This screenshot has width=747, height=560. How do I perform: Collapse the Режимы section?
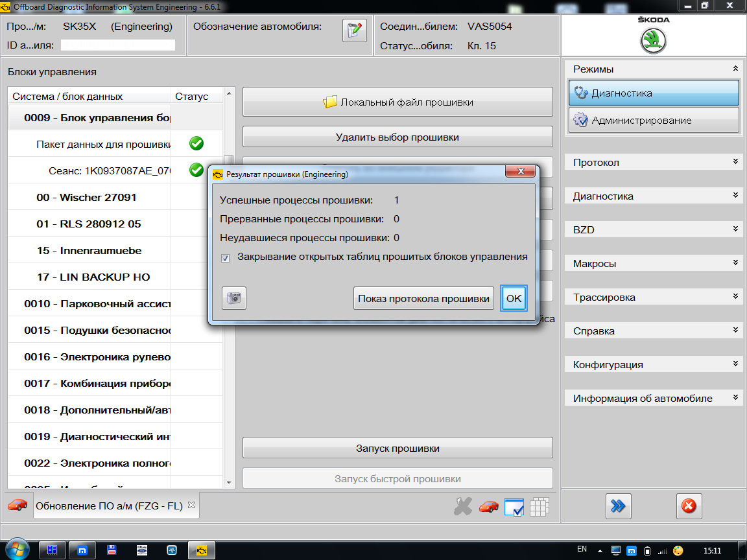[735, 69]
